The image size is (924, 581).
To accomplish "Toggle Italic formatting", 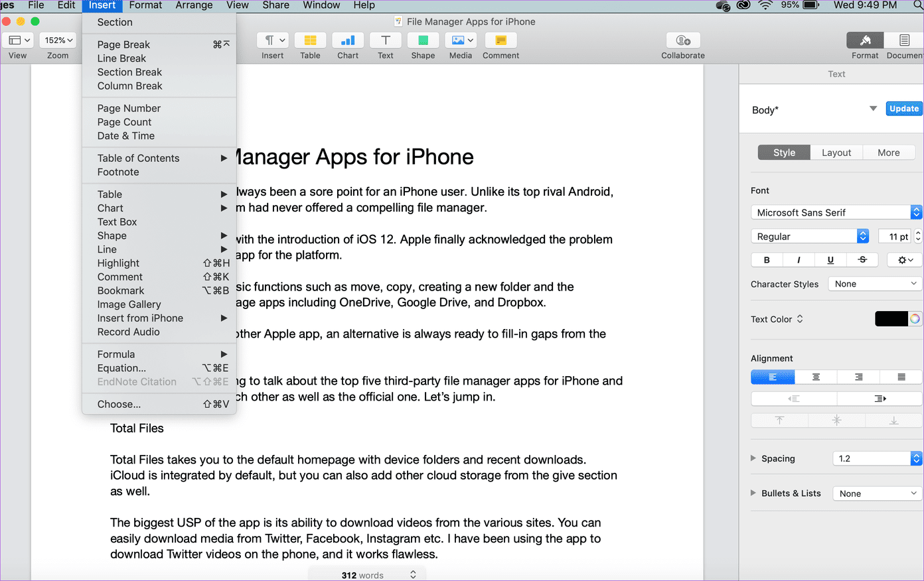I will click(799, 260).
